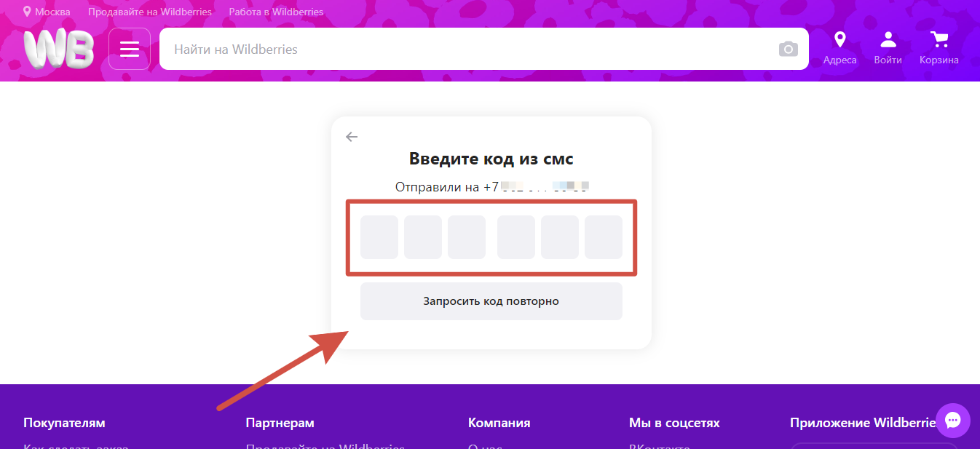Screen dimensions: 980x449
Task: Change the Москва delivery location
Action: click(x=47, y=12)
